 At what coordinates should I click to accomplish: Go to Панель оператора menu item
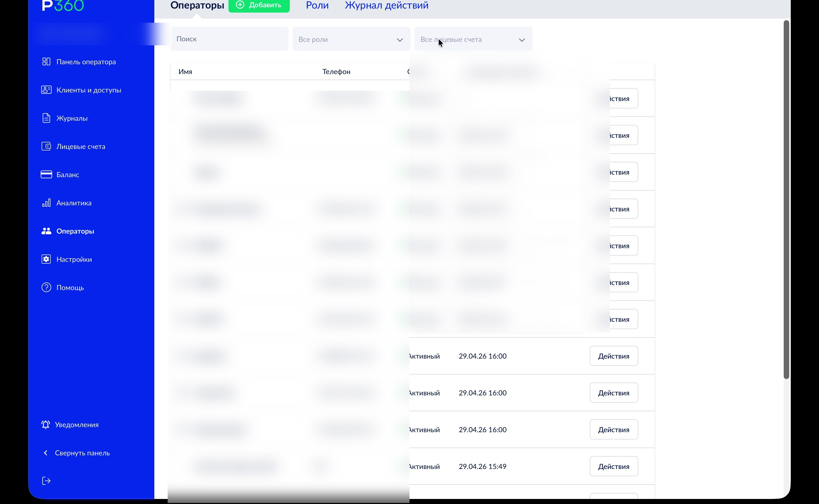point(86,62)
